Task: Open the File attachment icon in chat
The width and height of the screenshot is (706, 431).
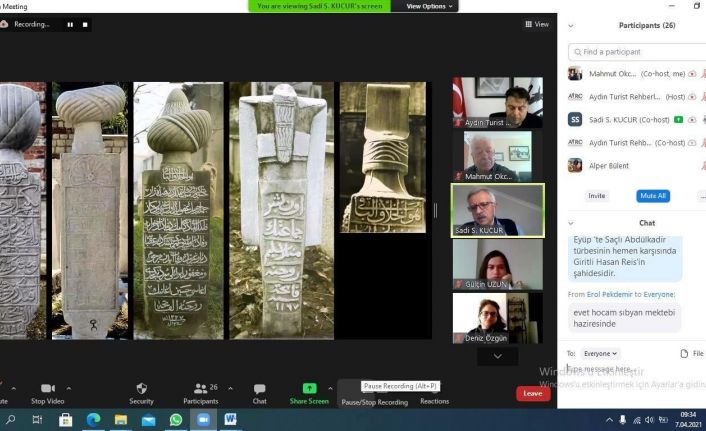Action: tap(685, 353)
